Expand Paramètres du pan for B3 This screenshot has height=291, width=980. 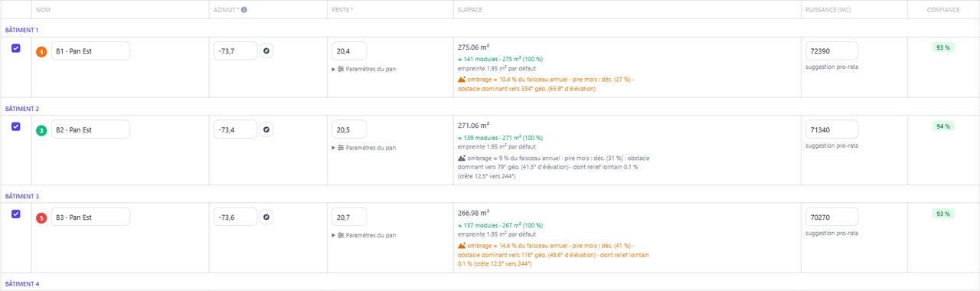tap(364, 235)
